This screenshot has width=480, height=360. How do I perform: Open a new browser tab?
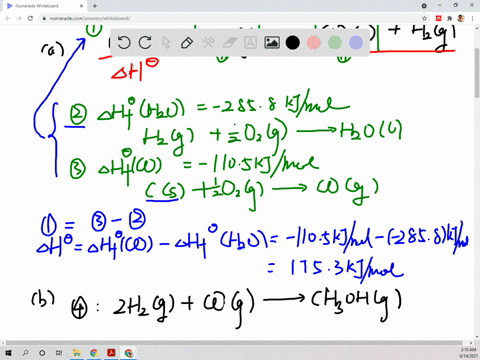[95, 6]
